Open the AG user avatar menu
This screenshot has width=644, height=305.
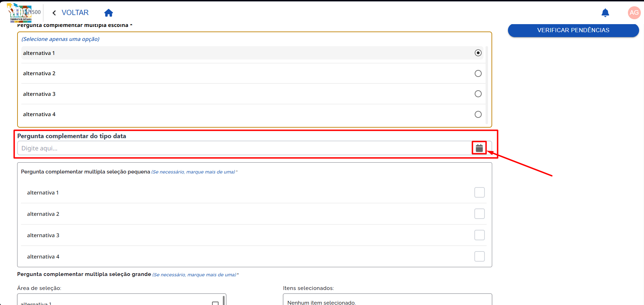click(x=634, y=13)
